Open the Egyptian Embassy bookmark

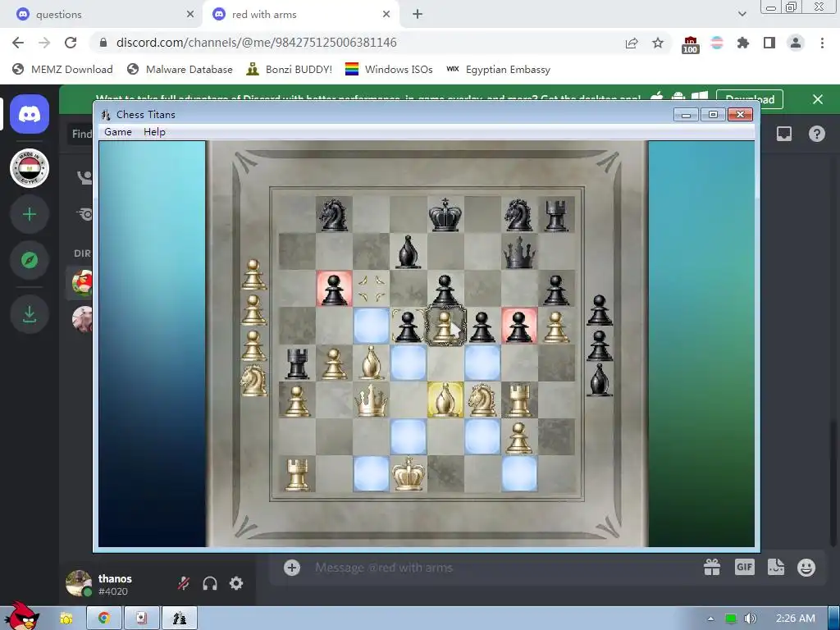click(498, 69)
